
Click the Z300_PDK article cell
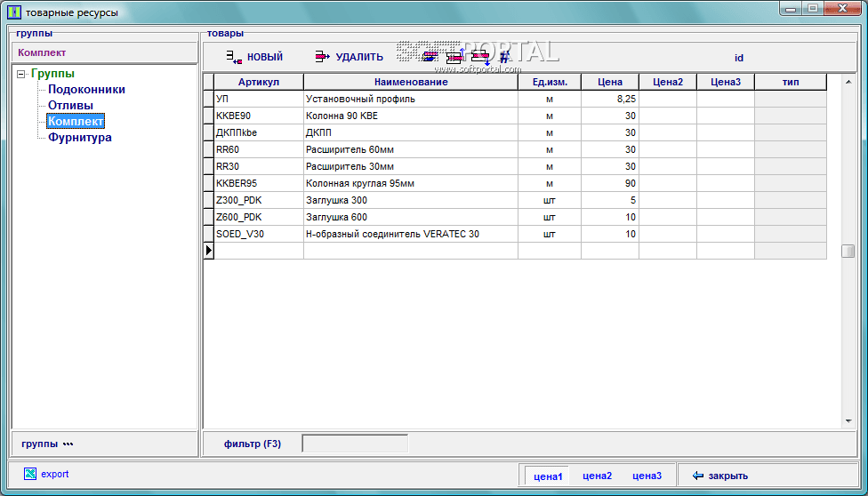click(259, 200)
